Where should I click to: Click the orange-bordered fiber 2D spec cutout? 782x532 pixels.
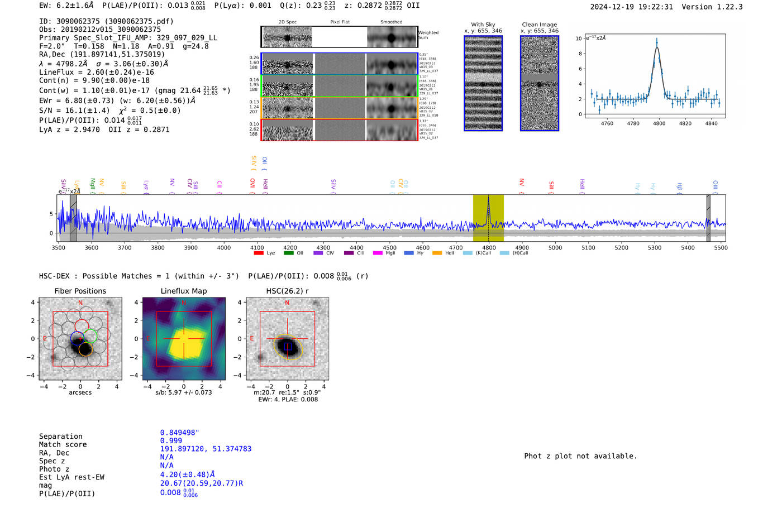point(288,108)
